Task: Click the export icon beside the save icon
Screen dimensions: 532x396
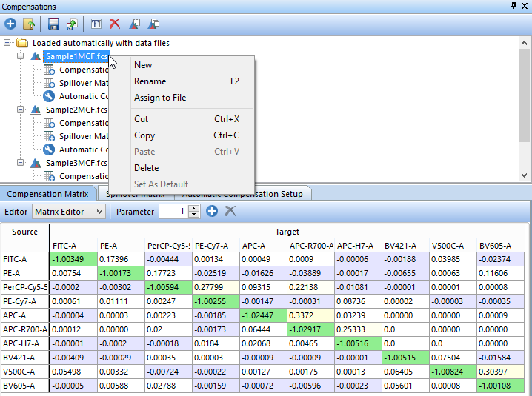Action: click(x=70, y=24)
